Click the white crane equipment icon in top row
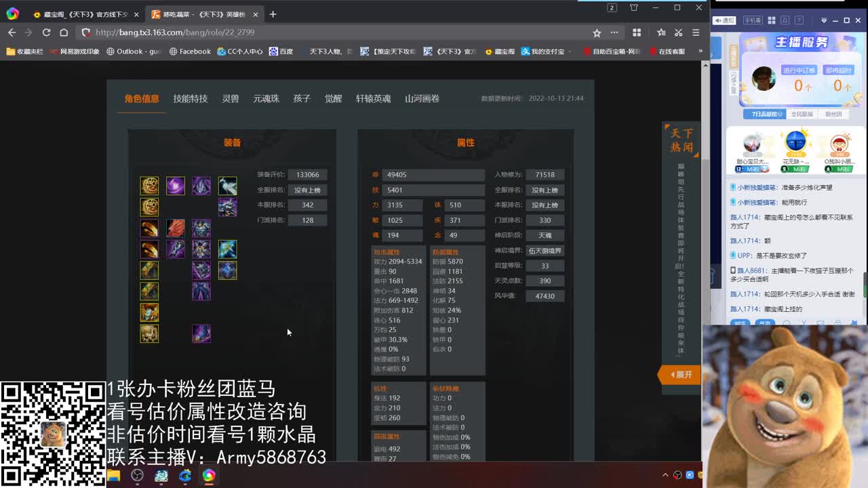This screenshot has width=868, height=488. pos(227,185)
